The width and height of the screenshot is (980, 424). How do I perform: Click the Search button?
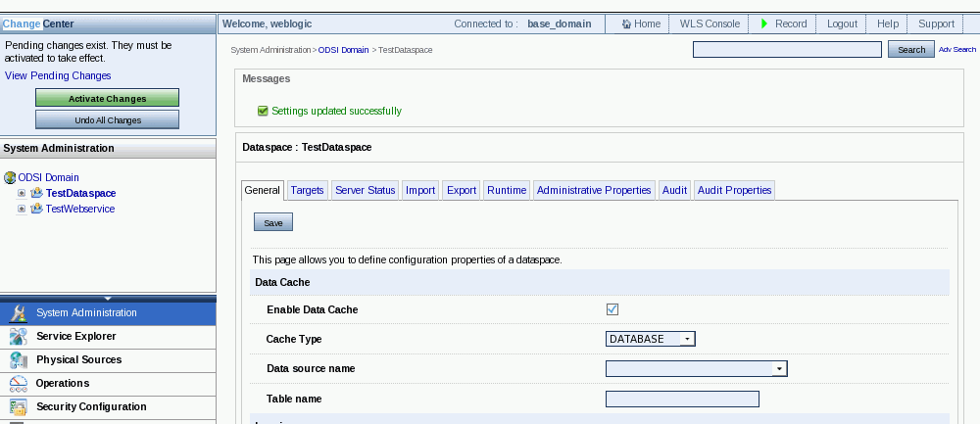(x=911, y=50)
